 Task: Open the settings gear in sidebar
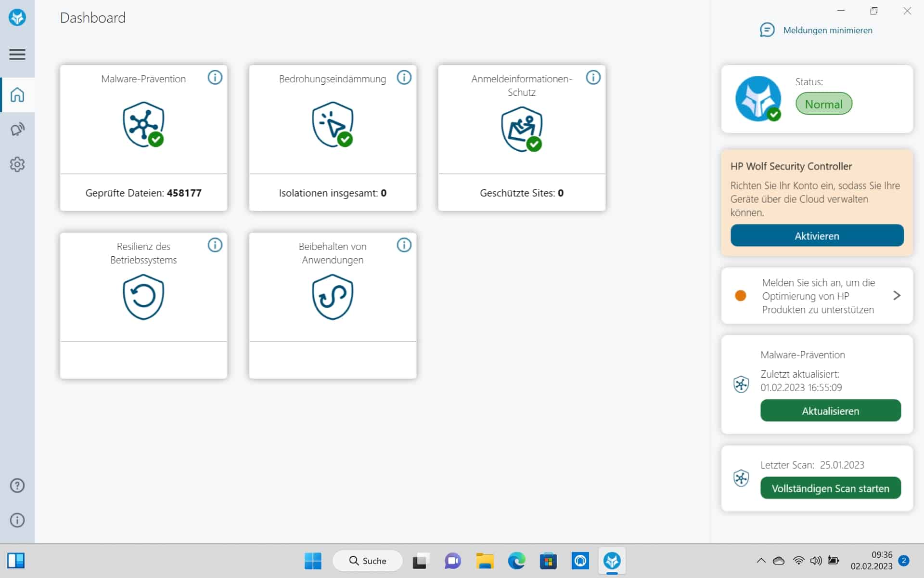tap(17, 164)
